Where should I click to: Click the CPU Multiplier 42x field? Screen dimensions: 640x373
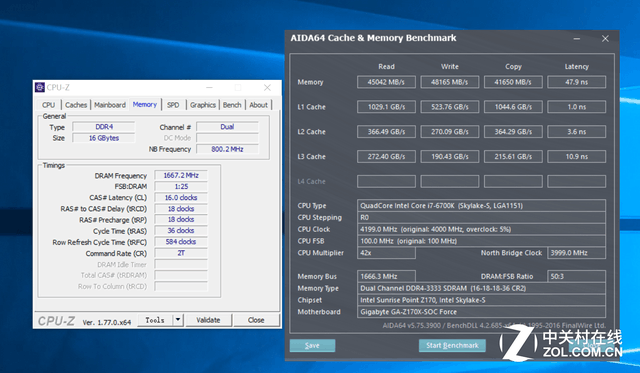click(x=386, y=253)
